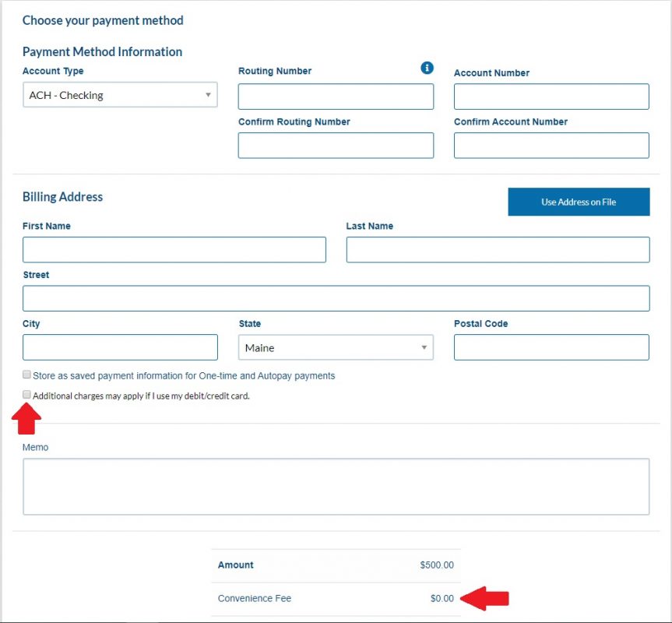This screenshot has width=672, height=623.
Task: Click the Confirm Account Number field
Action: point(551,145)
